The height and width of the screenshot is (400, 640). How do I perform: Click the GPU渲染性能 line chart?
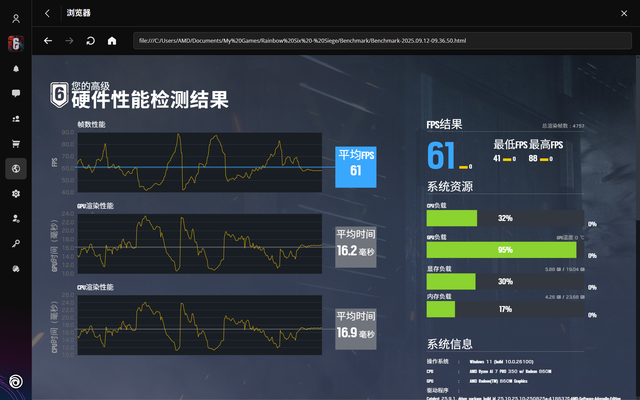pyautogui.click(x=200, y=244)
